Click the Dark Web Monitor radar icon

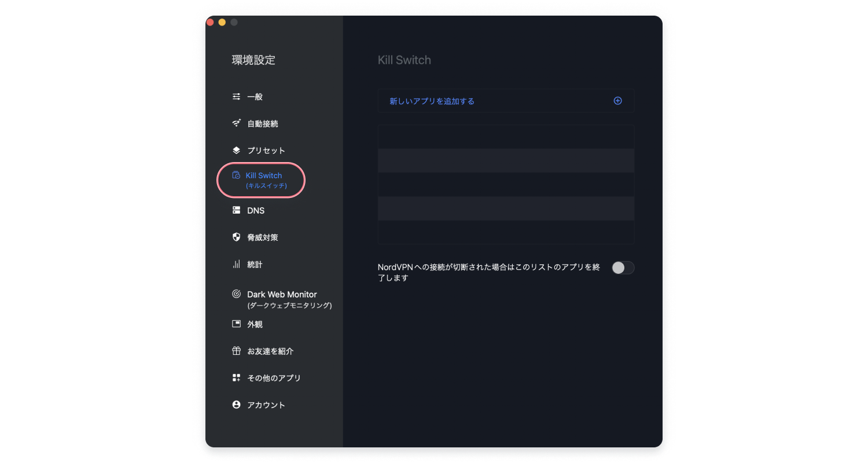tap(236, 294)
